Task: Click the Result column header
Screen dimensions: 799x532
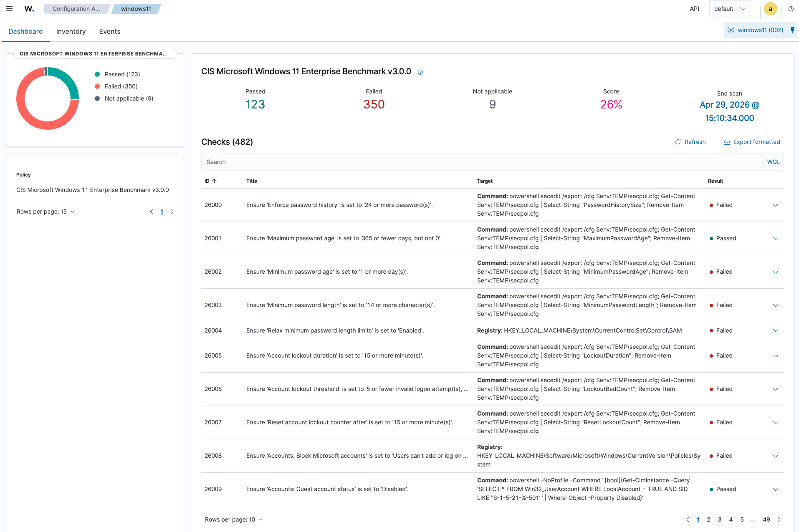Action: point(716,181)
